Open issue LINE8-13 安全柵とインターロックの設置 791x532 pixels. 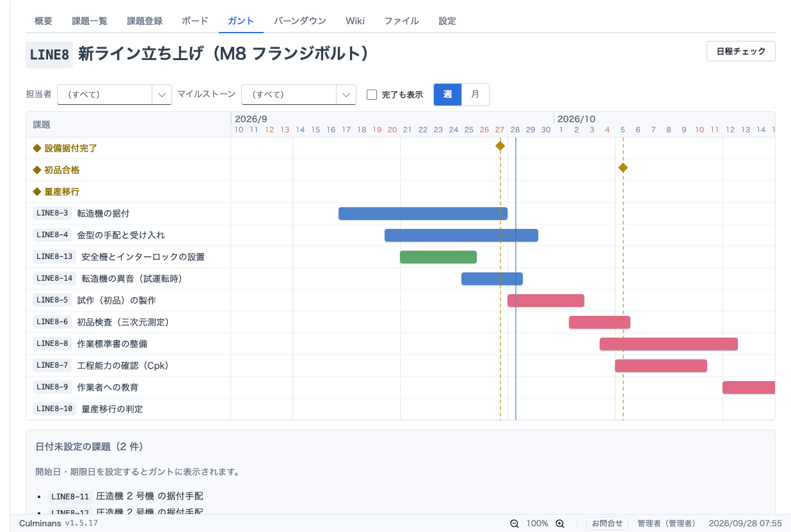click(118, 256)
